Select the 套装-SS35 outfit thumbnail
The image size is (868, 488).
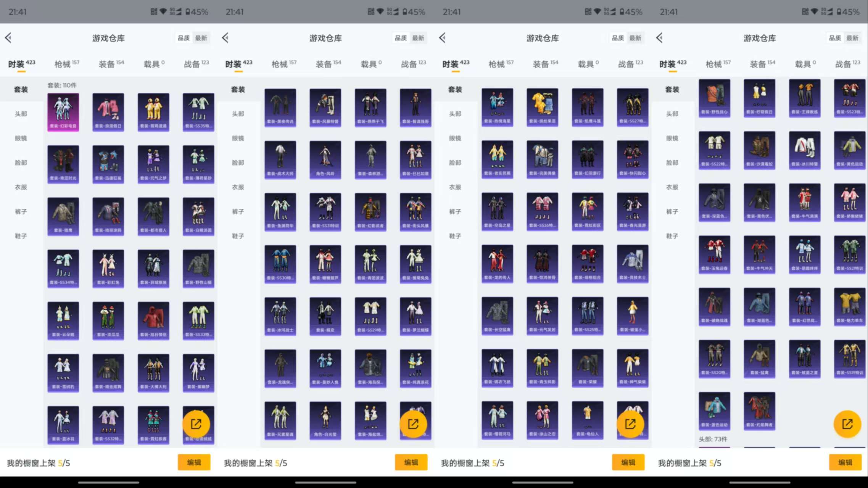click(198, 112)
